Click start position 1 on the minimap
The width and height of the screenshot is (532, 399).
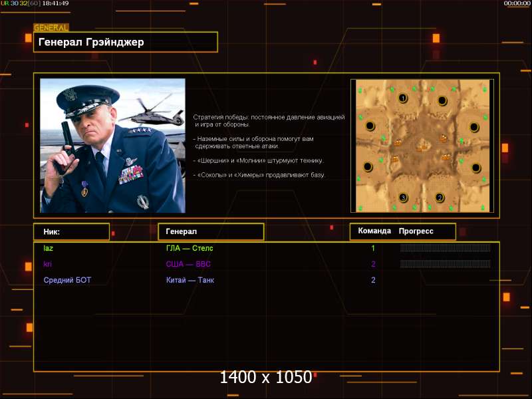coord(402,98)
